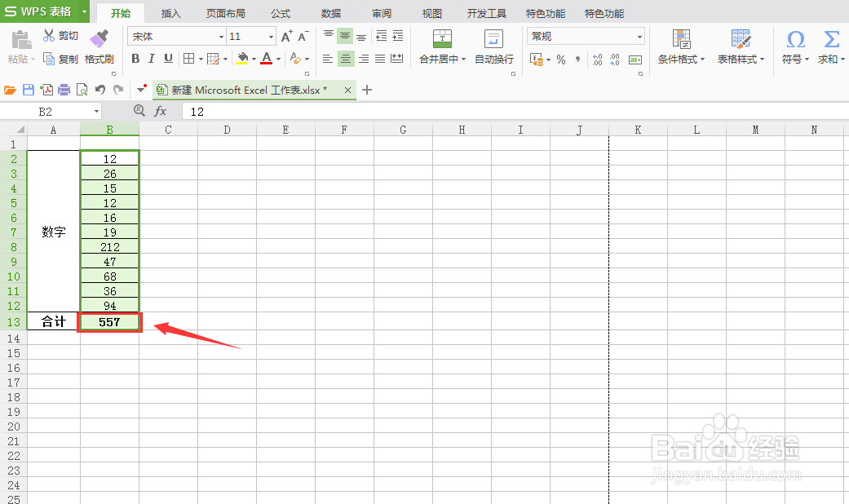Toggle bold formatting
The image size is (849, 504).
pos(135,59)
